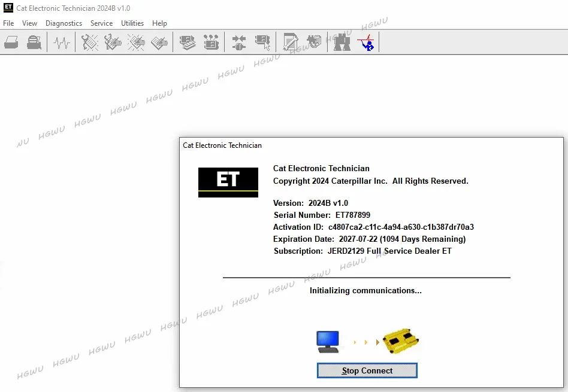Show Logged Diagnostic Codes via stethoscope-pencil icon
Image resolution: width=568 pixels, height=392 pixels.
point(113,42)
